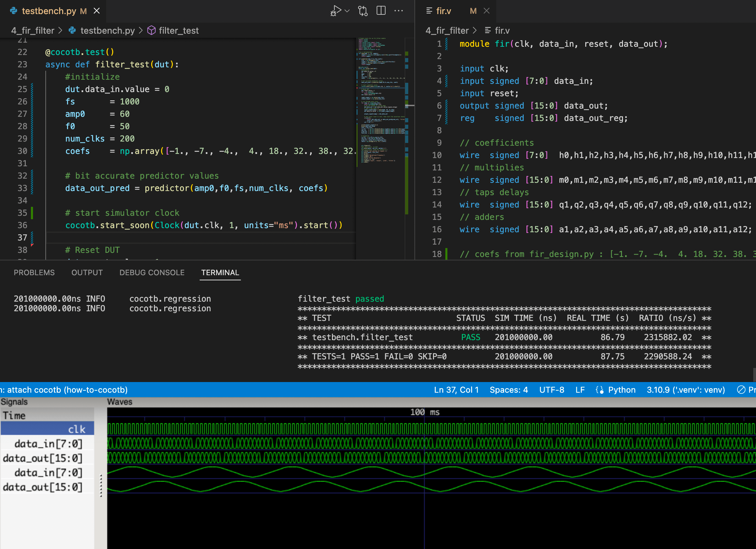Click the Run/Debug Python file icon
756x549 pixels.
click(336, 11)
